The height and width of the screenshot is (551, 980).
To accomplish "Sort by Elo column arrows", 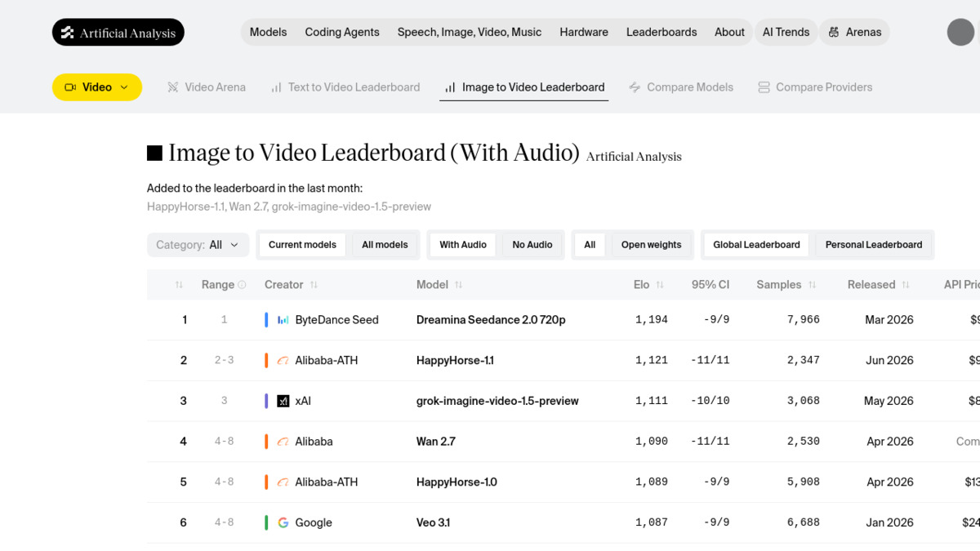I will pyautogui.click(x=660, y=285).
